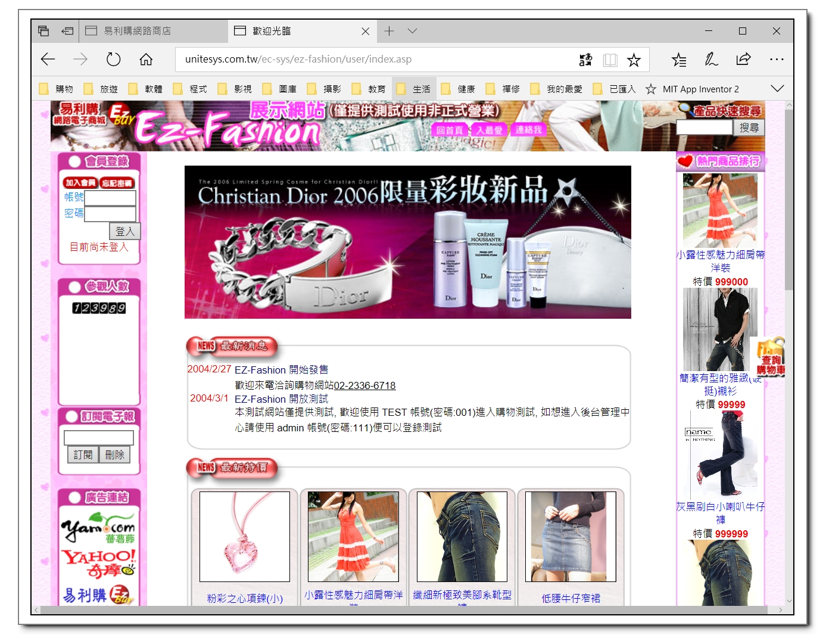Open the 易利購 EzBuy ad link
Image resolution: width=826 pixels, height=644 pixels.
97,594
